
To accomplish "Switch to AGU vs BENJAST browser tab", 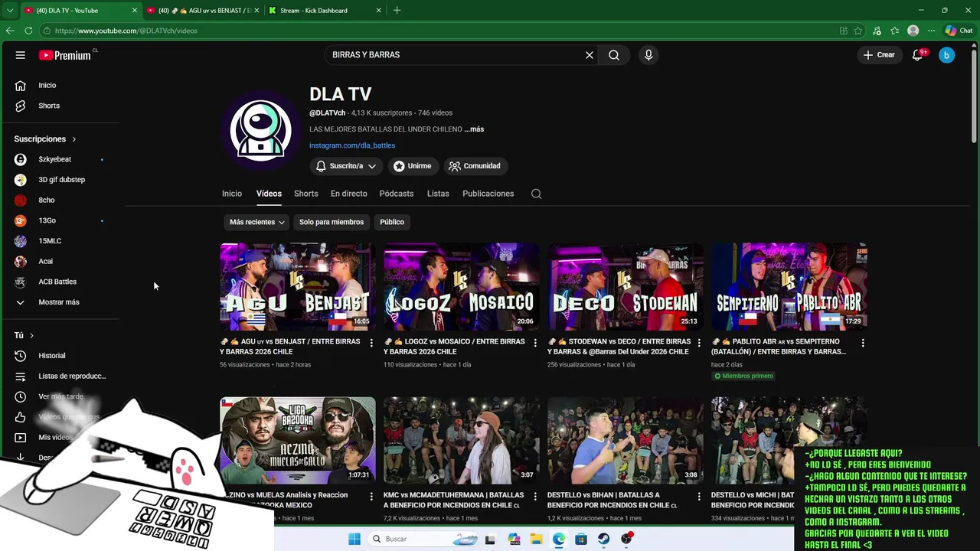I will 203,11.
